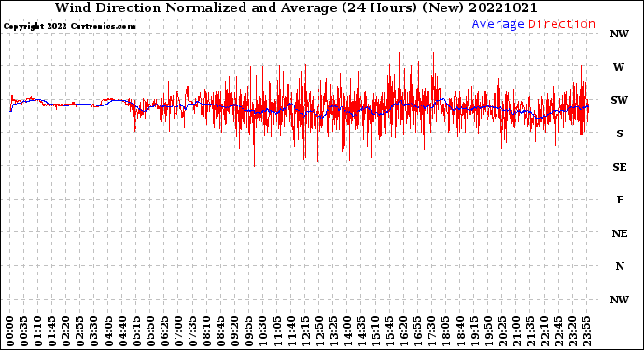Click the 14:35 time axis label
The image size is (644, 350).
361,331
